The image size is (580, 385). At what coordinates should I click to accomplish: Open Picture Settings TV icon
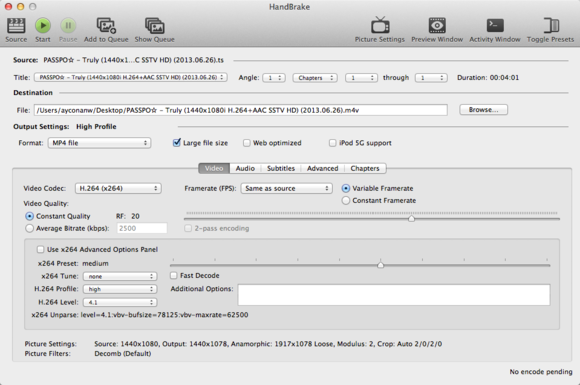pyautogui.click(x=380, y=25)
